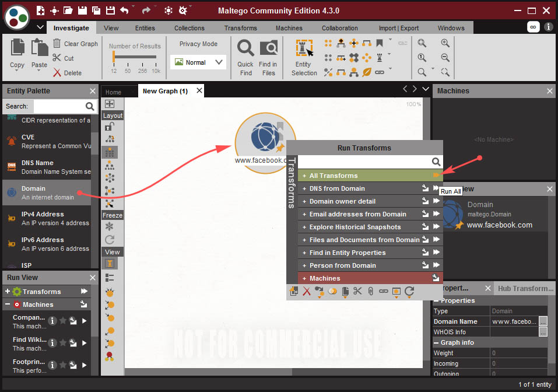
Task: Expand Explore Historical Snapshots set
Action: (304, 227)
